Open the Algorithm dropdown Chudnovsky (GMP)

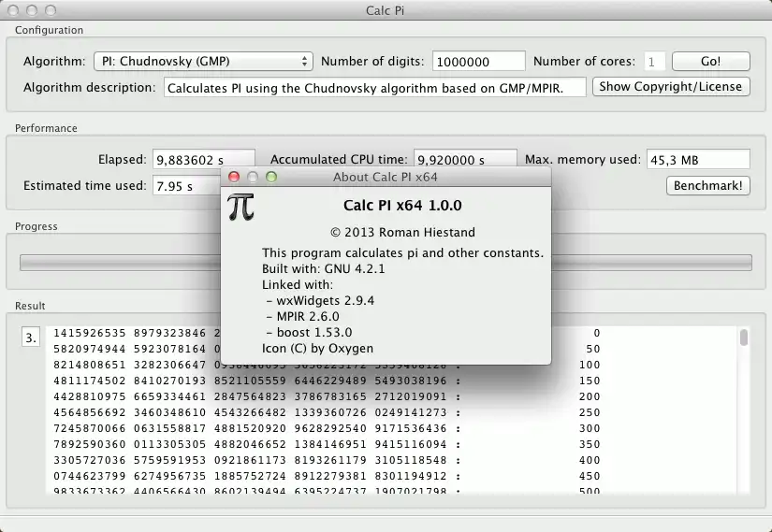pyautogui.click(x=203, y=62)
